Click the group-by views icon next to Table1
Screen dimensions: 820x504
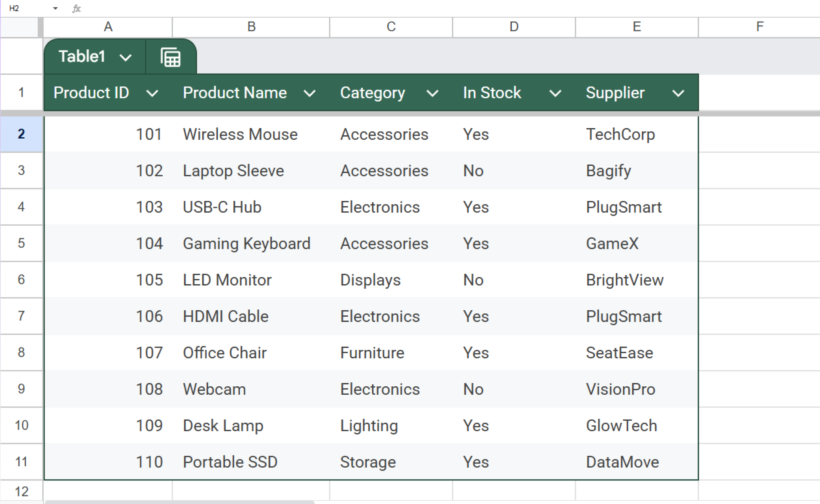(170, 56)
